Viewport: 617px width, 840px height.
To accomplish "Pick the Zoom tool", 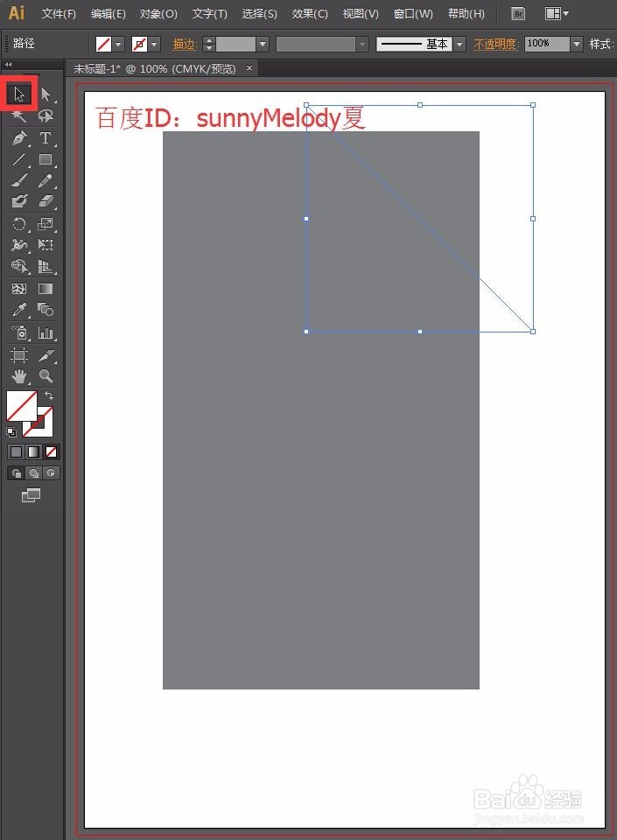I will coord(46,376).
